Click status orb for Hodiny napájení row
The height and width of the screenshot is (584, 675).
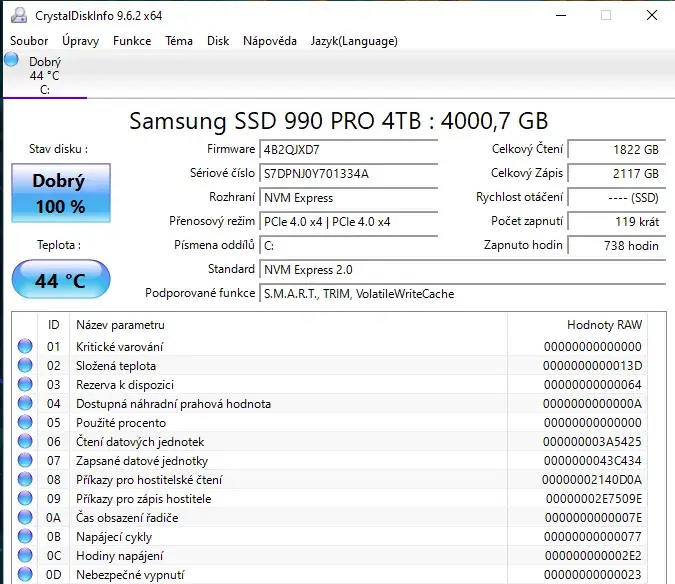pos(25,555)
